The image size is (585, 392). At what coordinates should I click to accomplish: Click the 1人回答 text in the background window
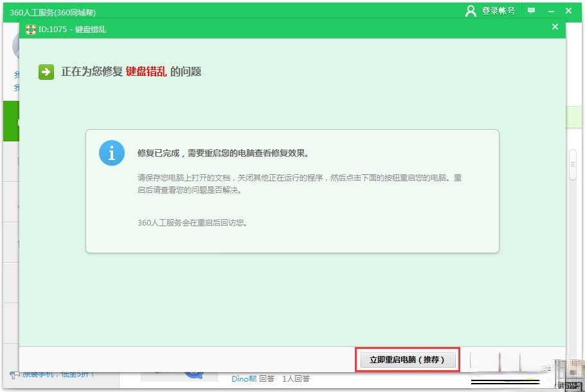point(296,379)
